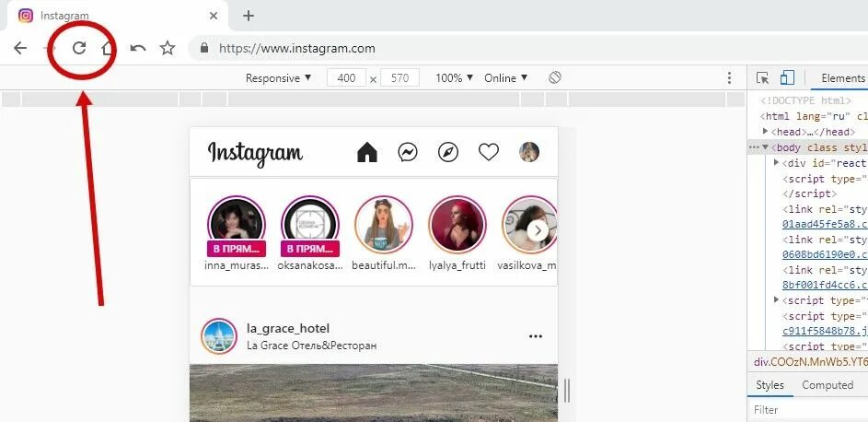Viewport: 868px width, 422px height.
Task: Open a new browser tab
Action: 248,16
